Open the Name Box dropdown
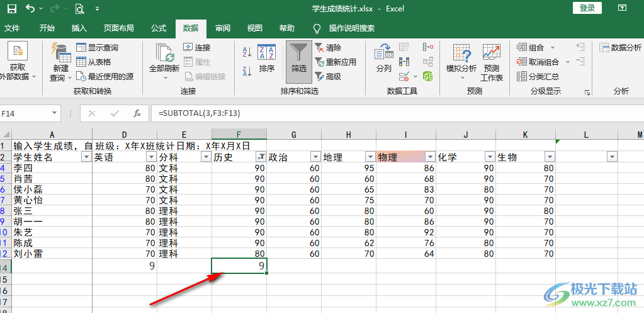The height and width of the screenshot is (313, 644). [x=55, y=113]
